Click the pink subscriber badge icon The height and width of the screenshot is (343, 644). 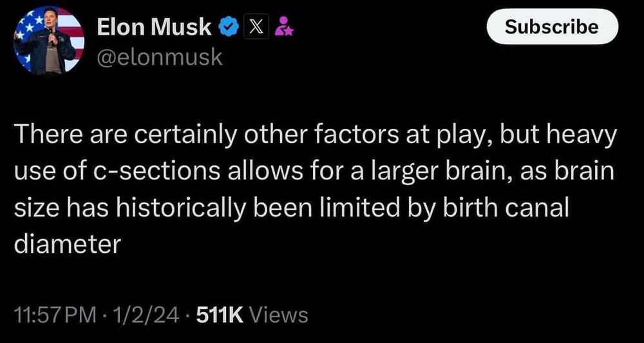pyautogui.click(x=281, y=27)
